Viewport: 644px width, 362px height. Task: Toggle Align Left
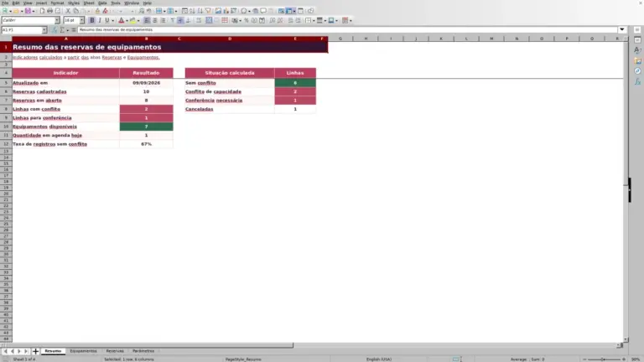147,20
